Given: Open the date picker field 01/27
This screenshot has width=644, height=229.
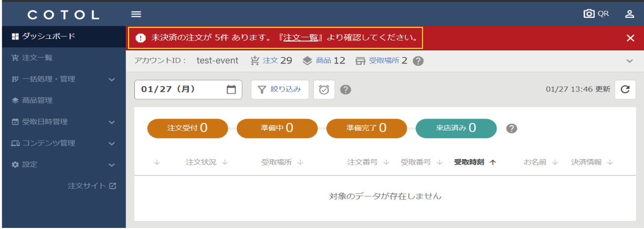Looking at the screenshot, I should [188, 89].
